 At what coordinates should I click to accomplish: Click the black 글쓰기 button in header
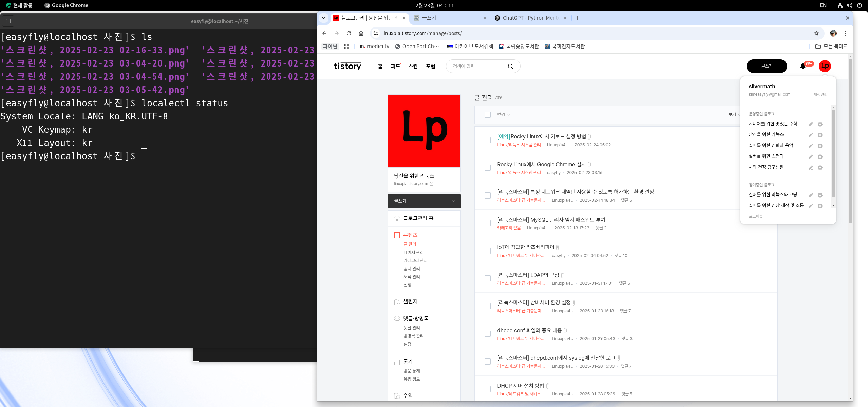point(767,66)
